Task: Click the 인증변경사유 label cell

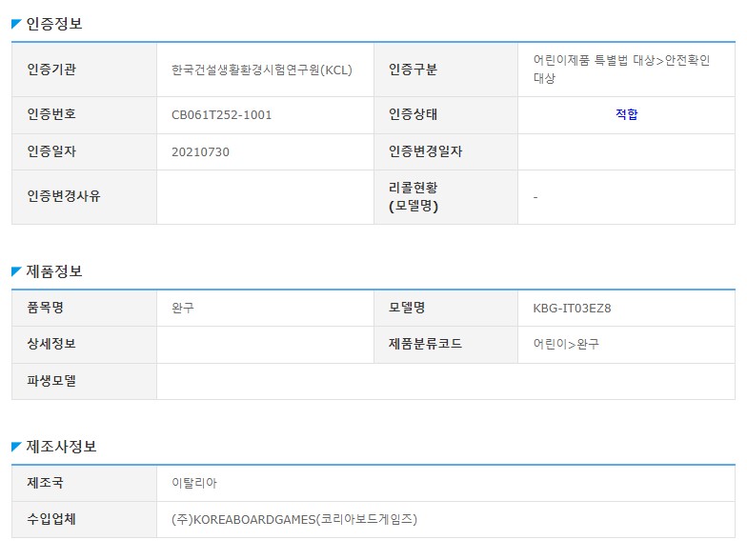Action: click(84, 197)
